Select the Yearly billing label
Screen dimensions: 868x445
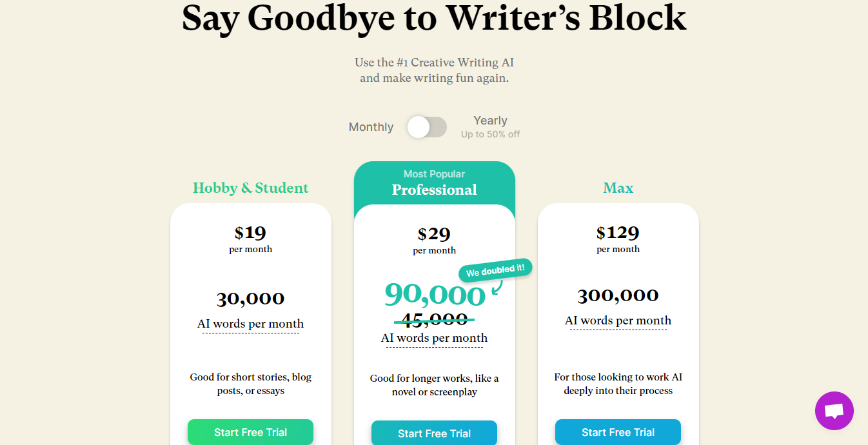(490, 121)
